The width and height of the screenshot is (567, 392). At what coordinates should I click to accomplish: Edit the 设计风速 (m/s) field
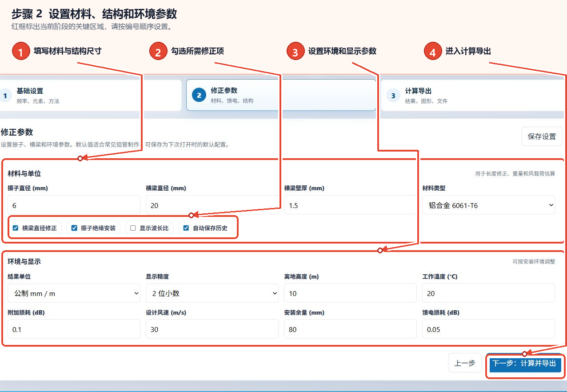212,329
